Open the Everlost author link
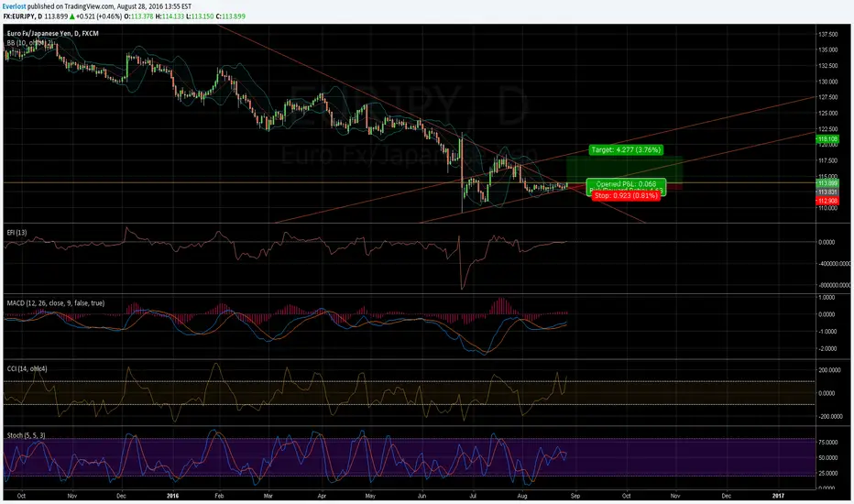Viewport: 854px width, 504px height. [14, 6]
